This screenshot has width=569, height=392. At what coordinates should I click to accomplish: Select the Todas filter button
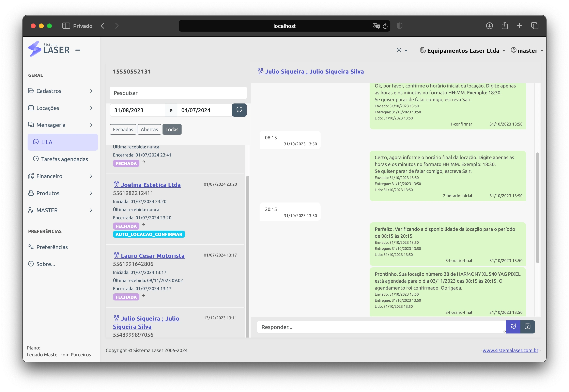[x=172, y=129]
